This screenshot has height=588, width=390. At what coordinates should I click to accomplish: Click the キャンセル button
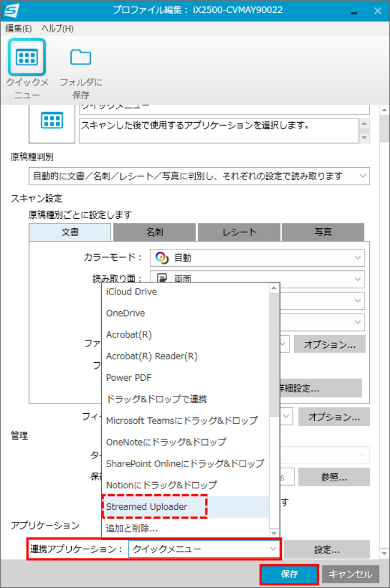coord(351,574)
